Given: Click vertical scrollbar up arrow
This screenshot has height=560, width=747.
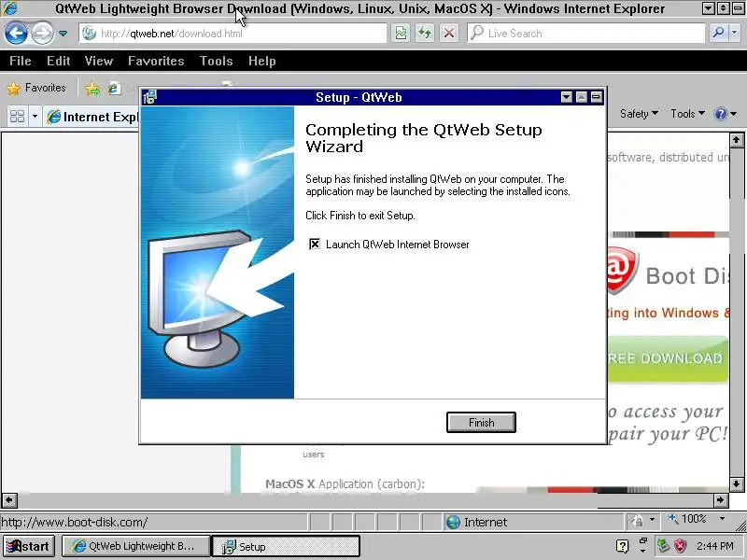Looking at the screenshot, I should (x=736, y=140).
